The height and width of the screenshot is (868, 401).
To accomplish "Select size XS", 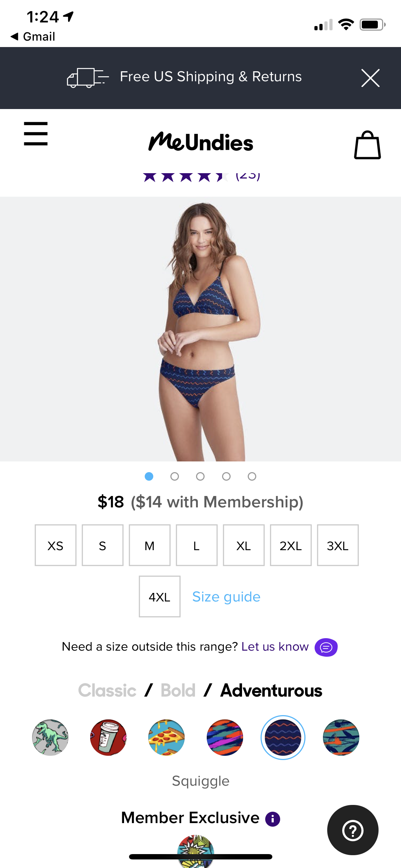I will click(x=56, y=545).
